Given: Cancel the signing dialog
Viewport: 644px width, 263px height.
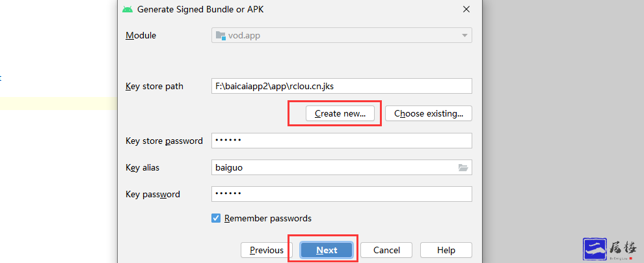Looking at the screenshot, I should 386,250.
